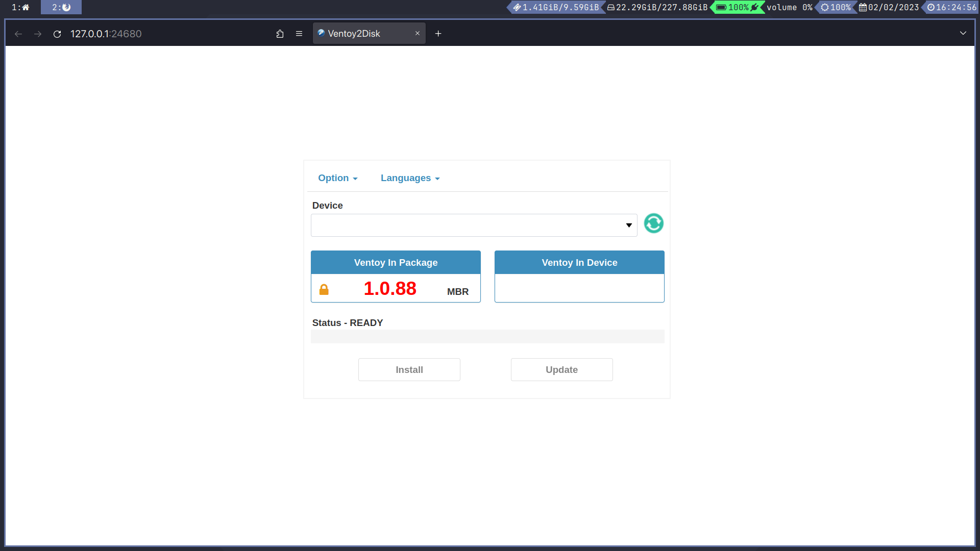Expand the tab list chevron
Image resolution: width=980 pixels, height=551 pixels.
click(963, 33)
